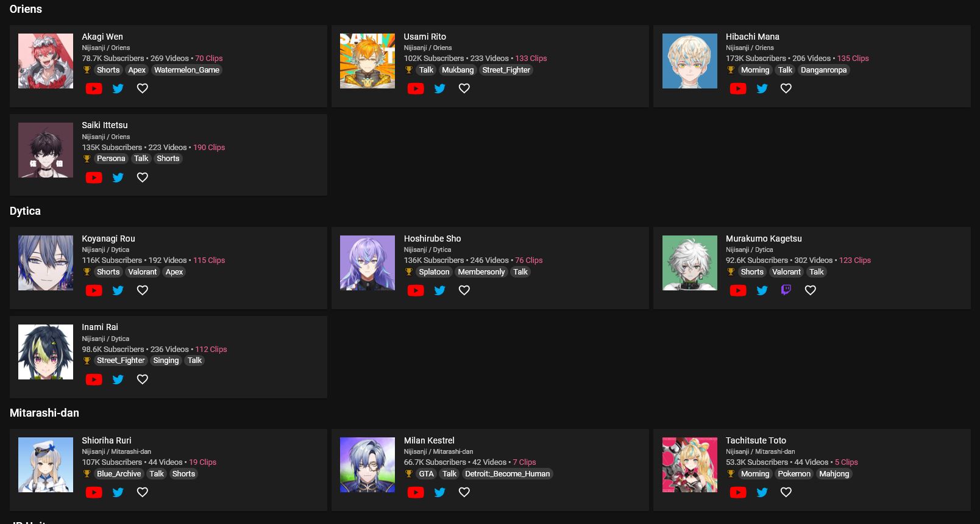Select the Danganronpa topic tag
Viewport: 980px width, 524px height.
pyautogui.click(x=823, y=70)
